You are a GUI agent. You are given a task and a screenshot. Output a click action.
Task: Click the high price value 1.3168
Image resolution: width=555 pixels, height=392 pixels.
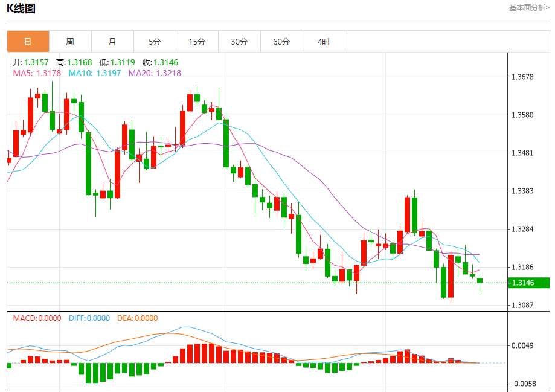[80, 62]
